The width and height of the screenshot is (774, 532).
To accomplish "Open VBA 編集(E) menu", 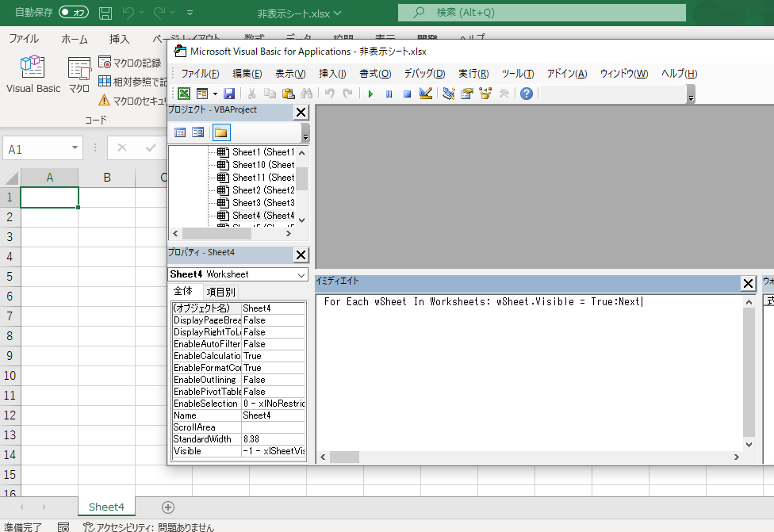I will [247, 74].
